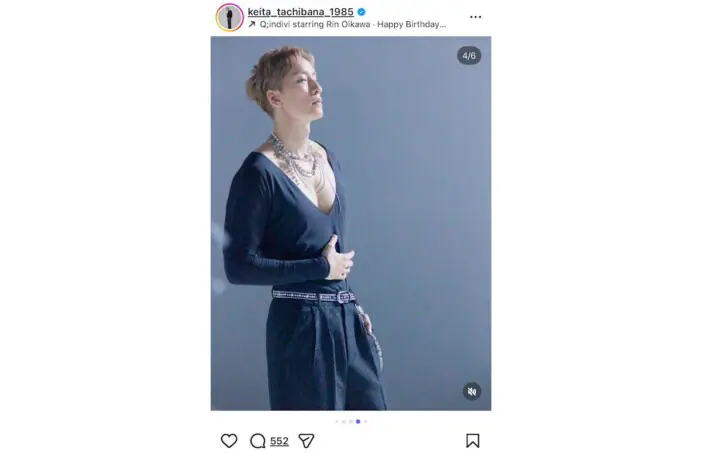702x453 pixels.
Task: Save the post with the bookmark icon
Action: (472, 441)
